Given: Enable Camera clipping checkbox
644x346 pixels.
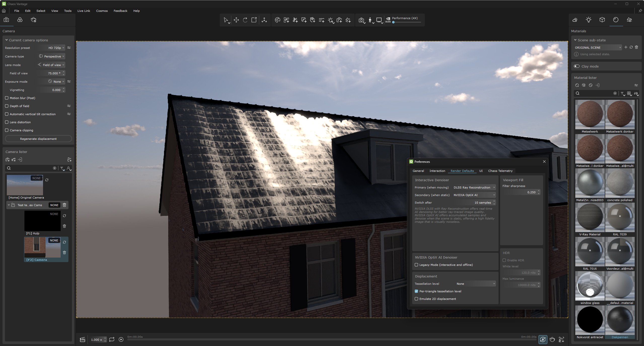Looking at the screenshot, I should [7, 130].
